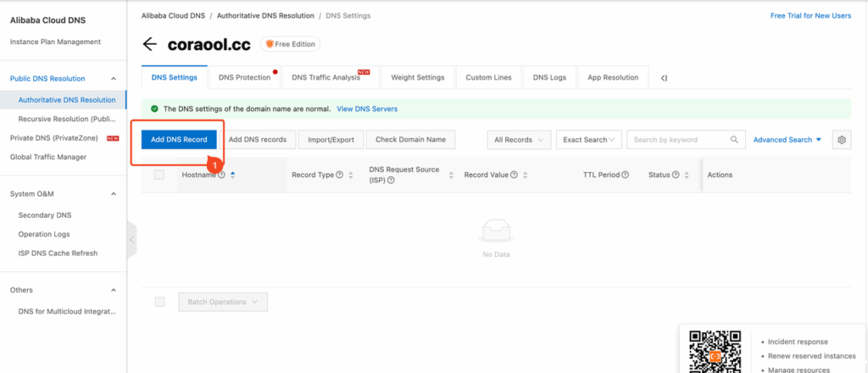Click Alibaba Cloud DNS in the breadcrumb
The width and height of the screenshot is (868, 373).
[173, 16]
